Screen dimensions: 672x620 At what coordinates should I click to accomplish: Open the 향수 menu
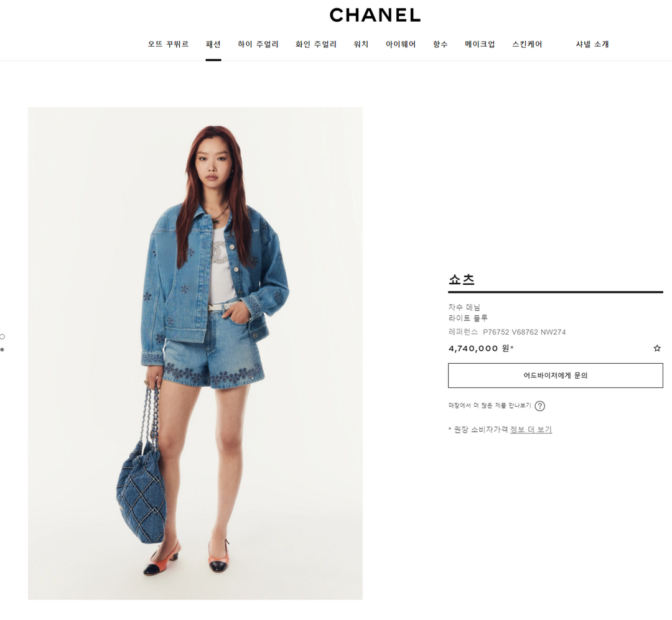click(440, 44)
